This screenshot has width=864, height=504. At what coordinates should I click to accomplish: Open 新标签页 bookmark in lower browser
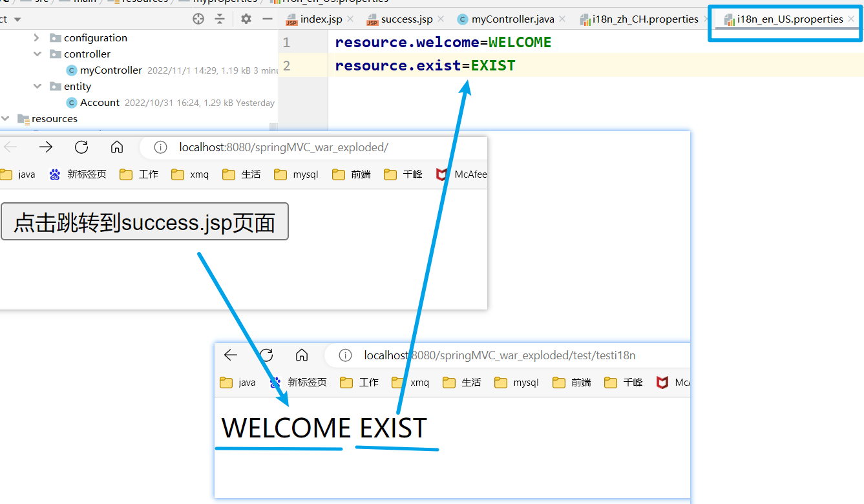point(299,383)
